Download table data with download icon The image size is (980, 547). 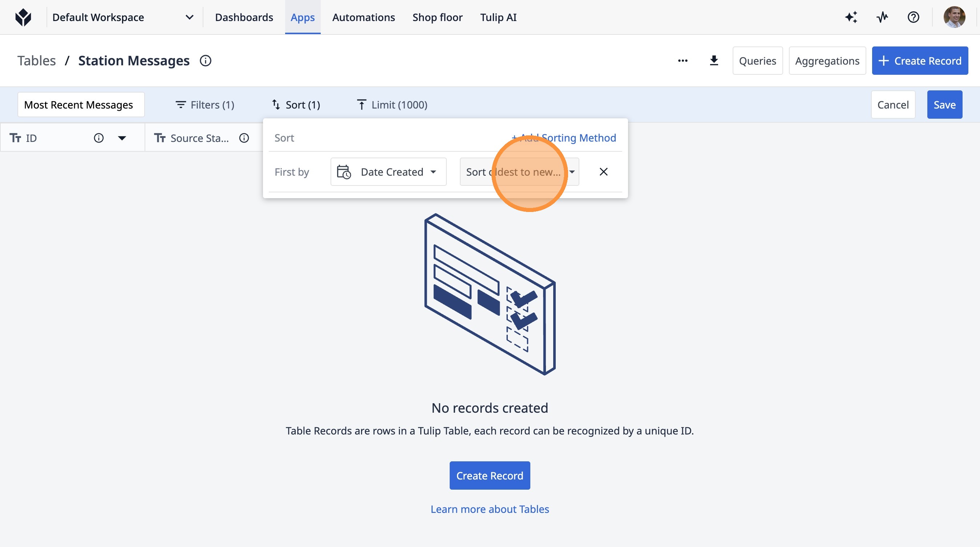click(x=714, y=61)
